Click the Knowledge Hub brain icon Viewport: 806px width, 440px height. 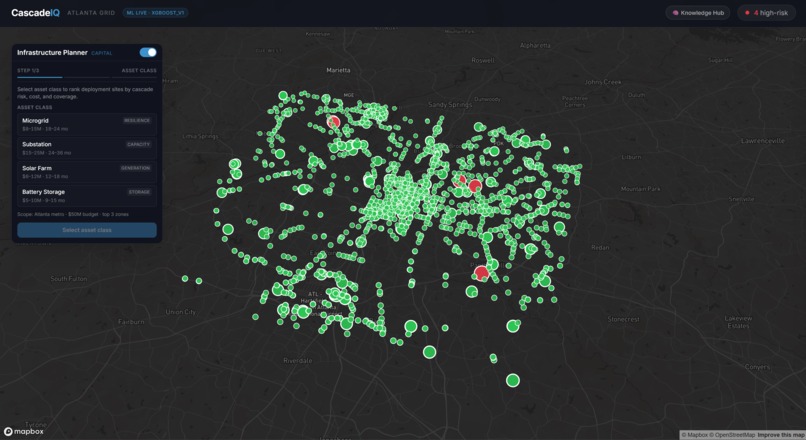675,13
